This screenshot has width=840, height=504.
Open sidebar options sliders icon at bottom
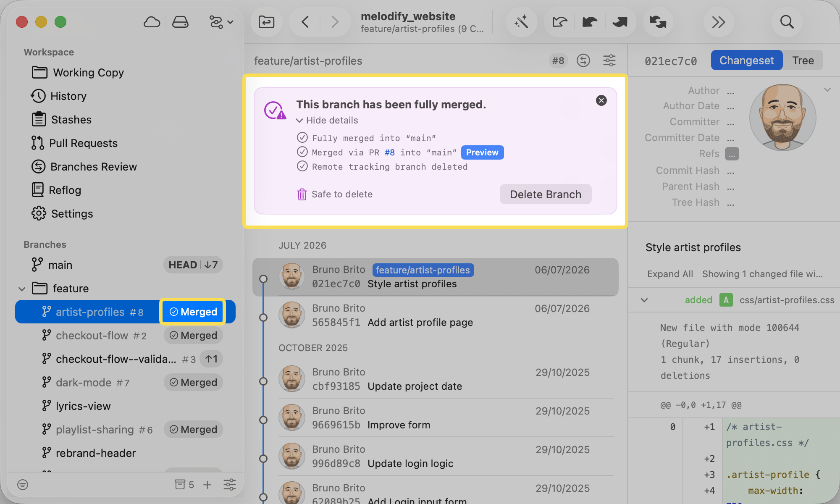click(x=230, y=485)
